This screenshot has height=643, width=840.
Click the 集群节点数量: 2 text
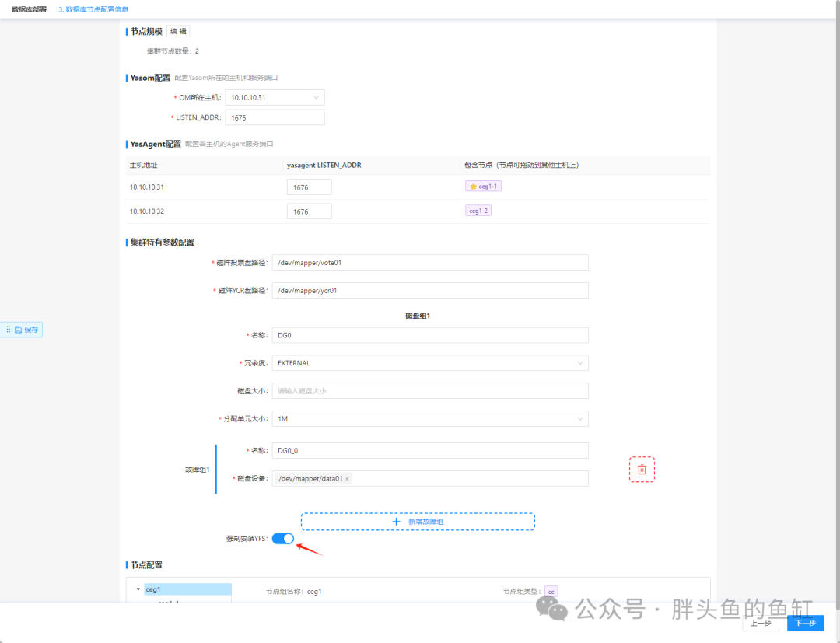[173, 51]
